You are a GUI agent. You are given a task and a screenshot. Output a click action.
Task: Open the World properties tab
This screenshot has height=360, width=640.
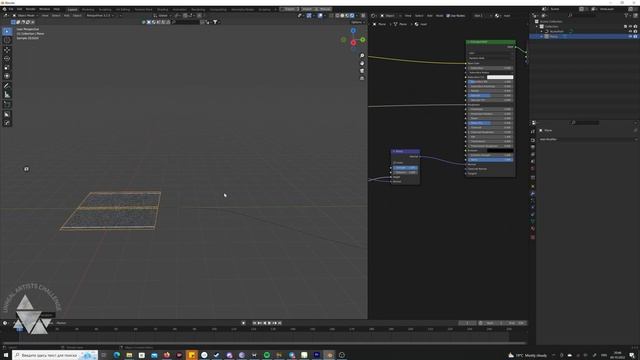533,168
